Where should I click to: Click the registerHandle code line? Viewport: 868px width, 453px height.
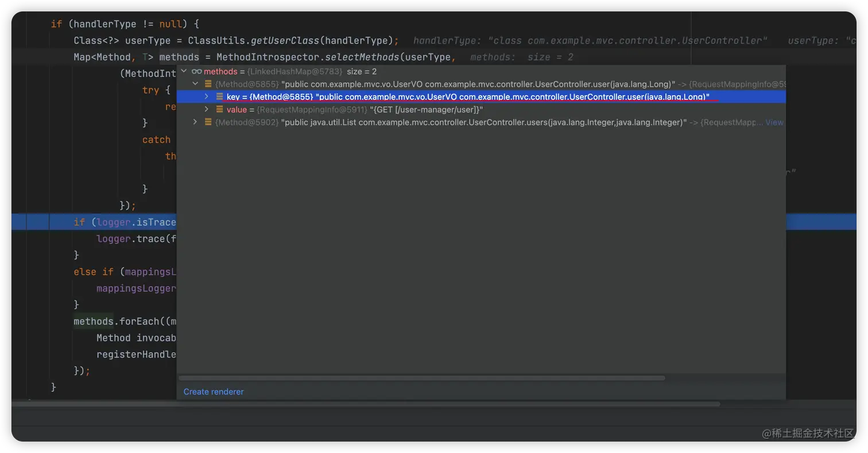[x=136, y=354]
